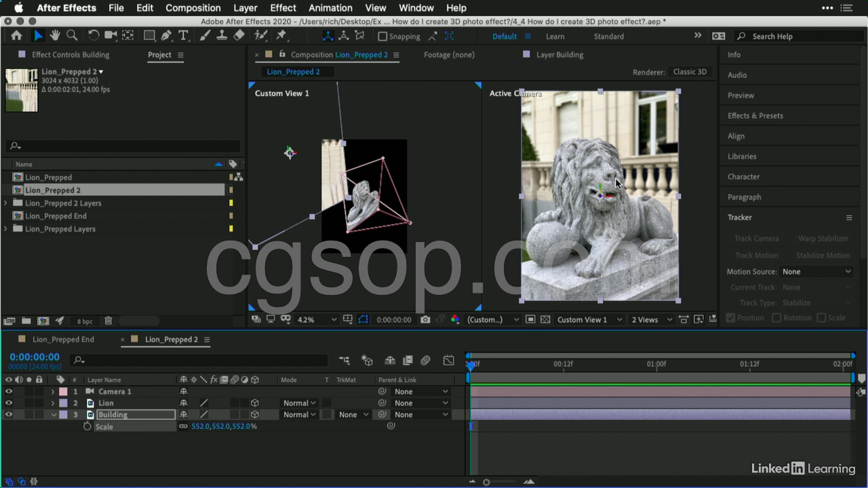Viewport: 868px width, 488px height.
Task: Open the Apple menu
Action: click(x=18, y=8)
